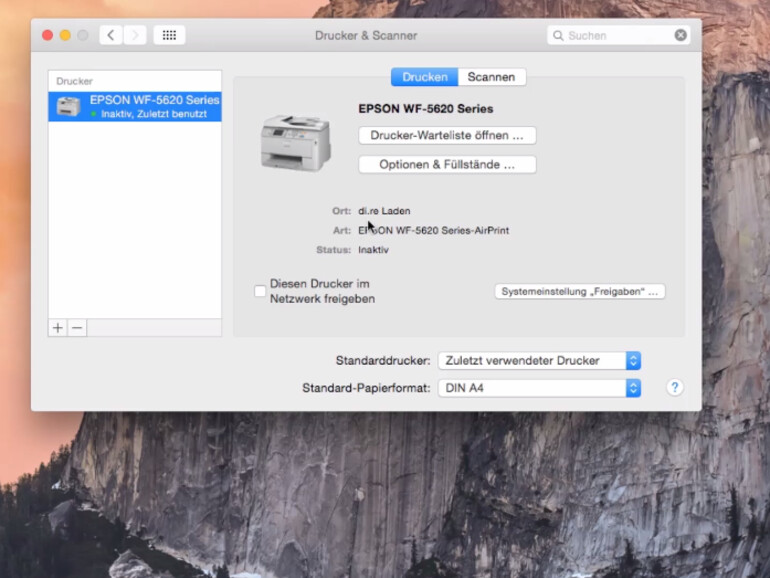Open Optionen & Füllstände button
This screenshot has height=578, width=770.
pos(447,165)
